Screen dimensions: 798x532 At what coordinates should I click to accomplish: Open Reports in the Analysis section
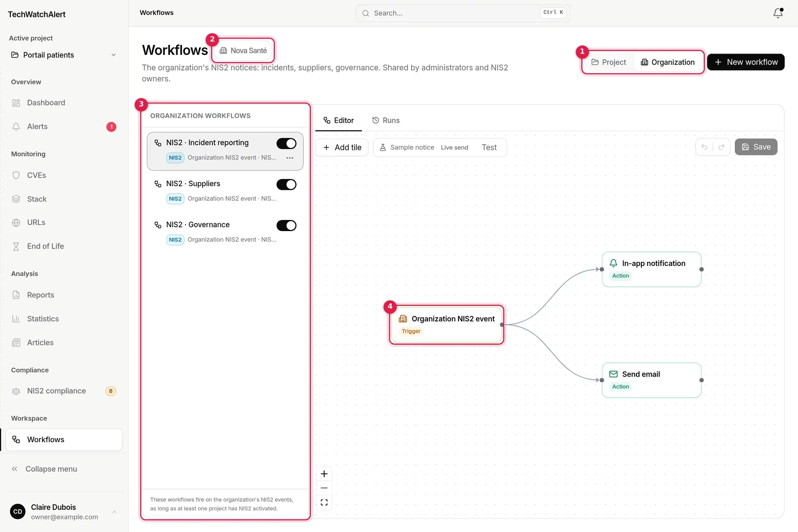click(64, 295)
